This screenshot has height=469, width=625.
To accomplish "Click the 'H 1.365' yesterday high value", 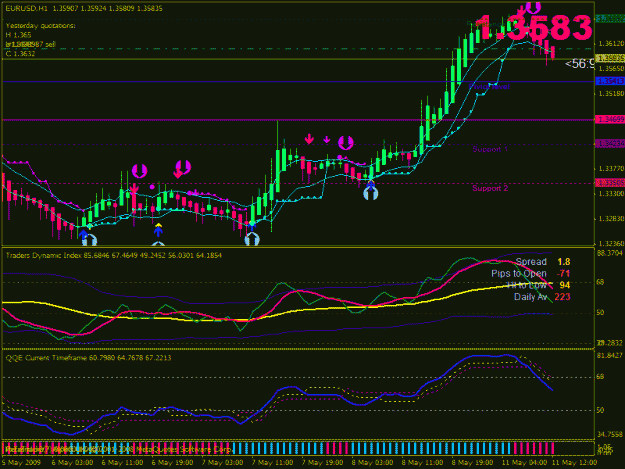I will click(18, 35).
